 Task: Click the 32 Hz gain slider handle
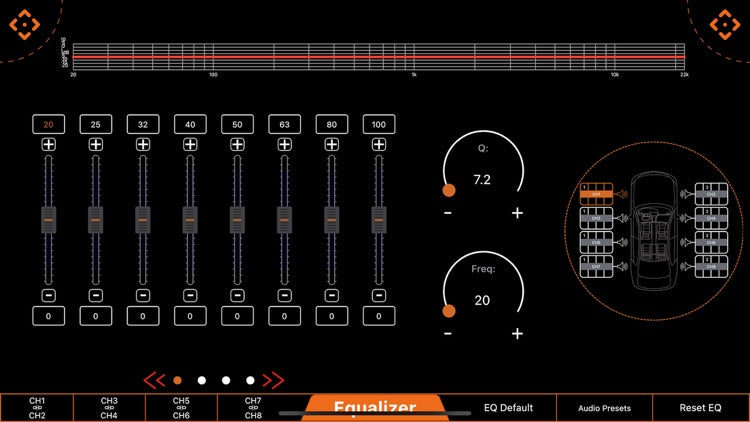coord(143,220)
